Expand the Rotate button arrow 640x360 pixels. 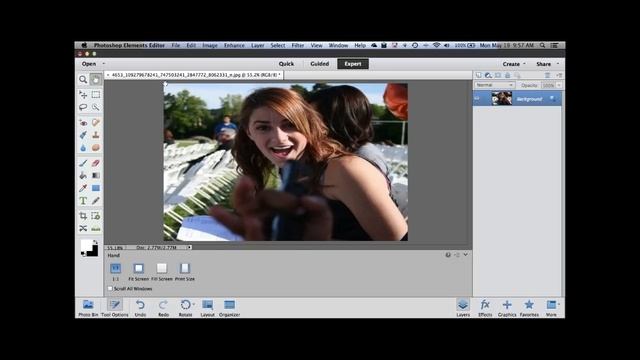(193, 304)
